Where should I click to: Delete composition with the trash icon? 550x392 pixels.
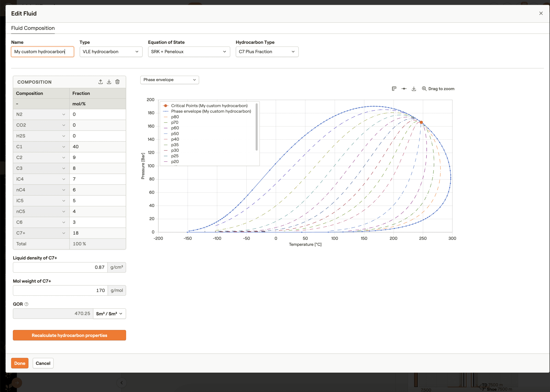click(x=117, y=82)
